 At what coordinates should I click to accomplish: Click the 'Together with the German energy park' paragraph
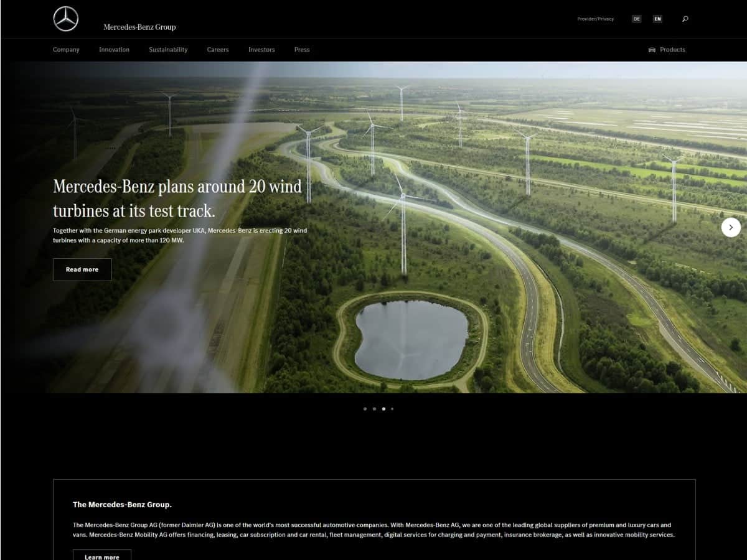point(180,235)
